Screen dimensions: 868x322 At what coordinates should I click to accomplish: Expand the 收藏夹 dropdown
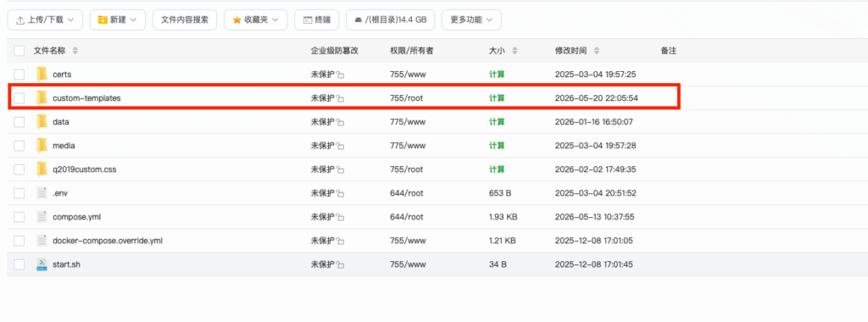pos(255,20)
